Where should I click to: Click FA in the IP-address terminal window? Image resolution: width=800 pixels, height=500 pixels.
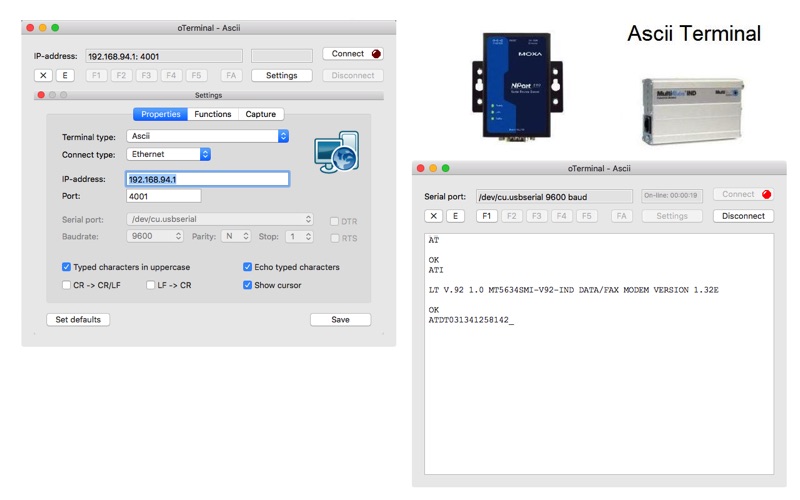point(231,76)
